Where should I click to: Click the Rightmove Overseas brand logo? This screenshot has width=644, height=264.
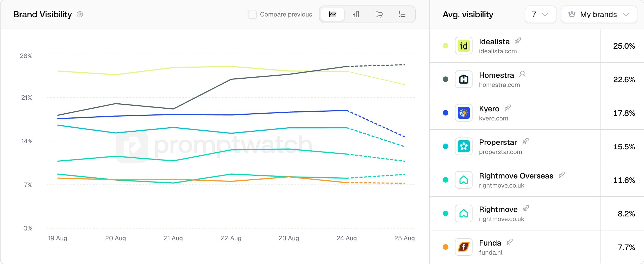pos(464,180)
